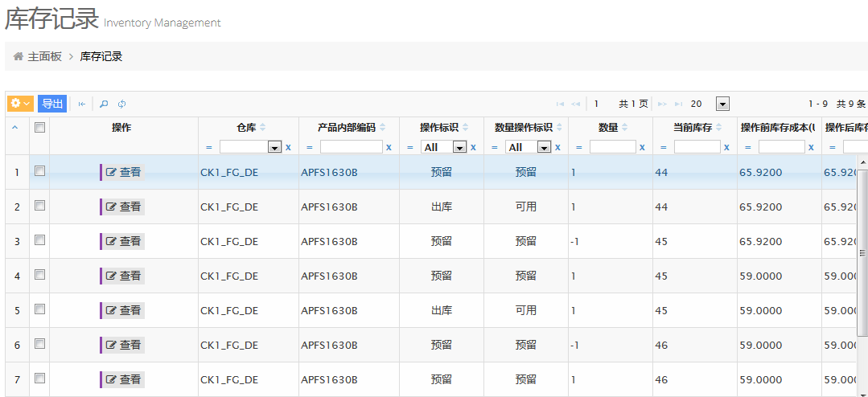
Task: Select the row 2 cell showing 出库
Action: coord(442,207)
